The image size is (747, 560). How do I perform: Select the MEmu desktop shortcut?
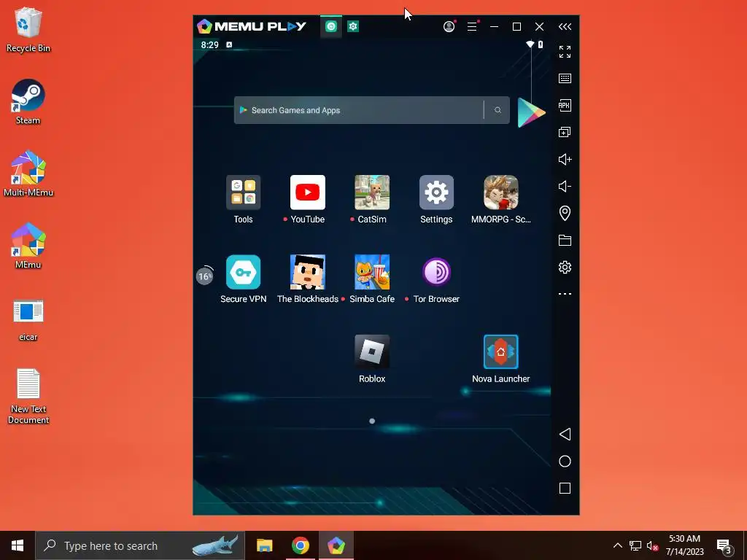pyautogui.click(x=28, y=246)
